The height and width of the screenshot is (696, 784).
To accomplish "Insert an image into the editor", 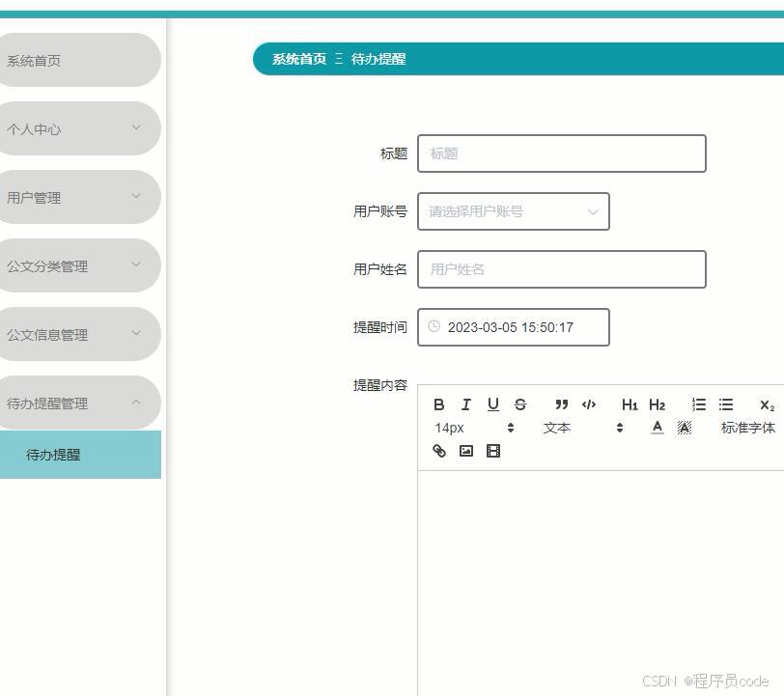I will click(466, 451).
